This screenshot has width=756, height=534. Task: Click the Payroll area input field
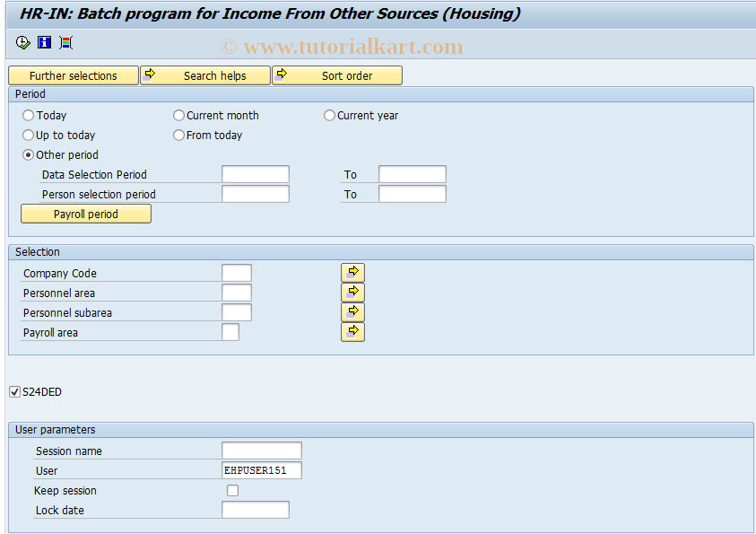click(x=230, y=332)
